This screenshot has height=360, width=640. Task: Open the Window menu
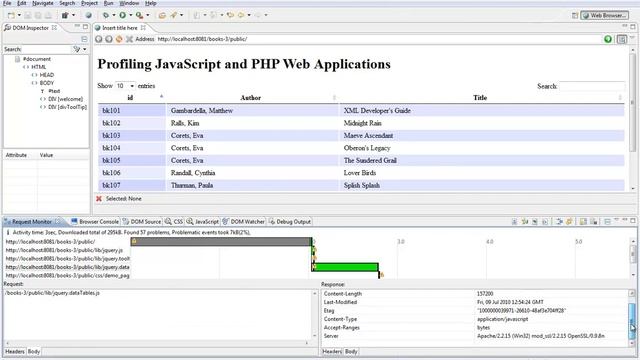129,3
